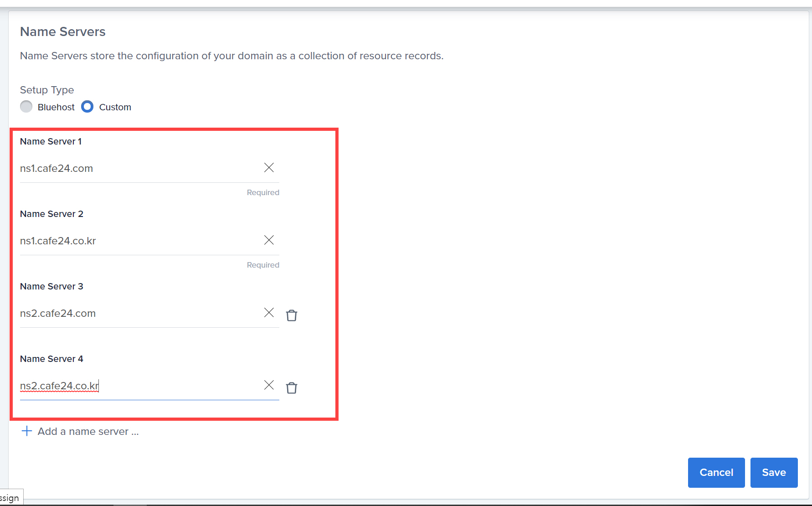Clear the Name Server 3 field
This screenshot has height=506, width=812.
coord(269,313)
